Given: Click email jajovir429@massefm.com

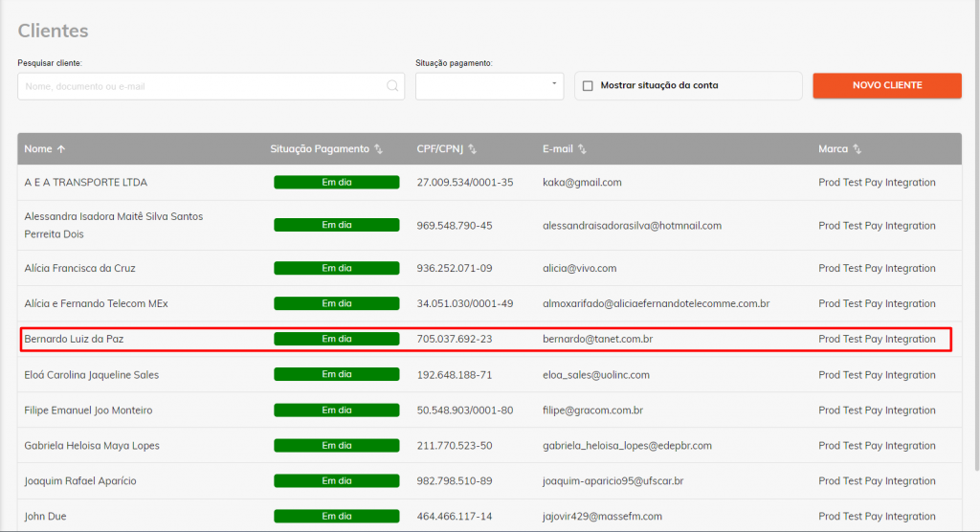Looking at the screenshot, I should point(603,517).
